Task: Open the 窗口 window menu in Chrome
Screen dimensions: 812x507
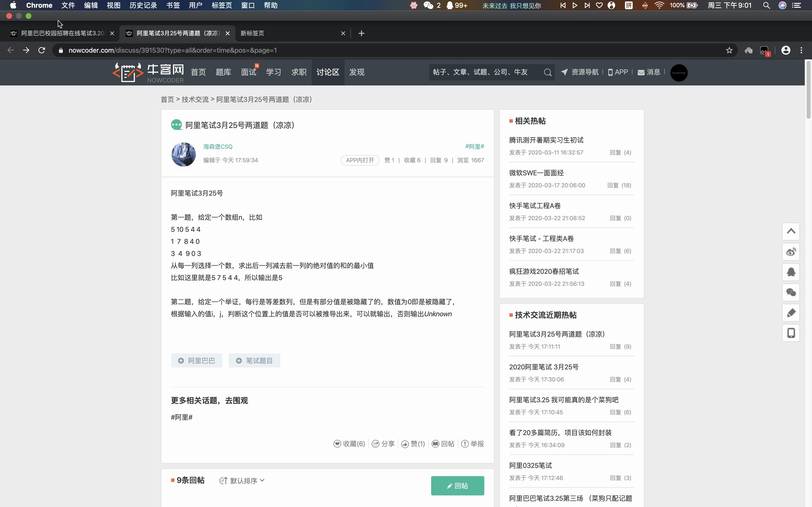Action: (248, 5)
